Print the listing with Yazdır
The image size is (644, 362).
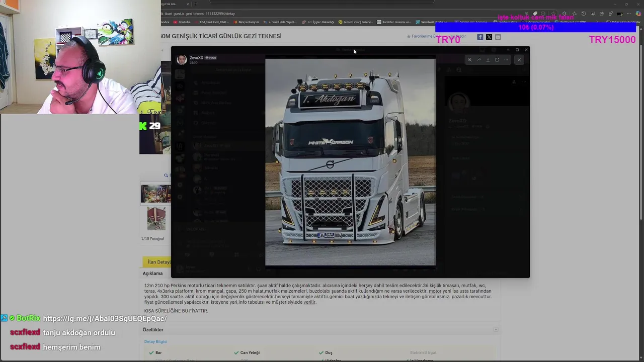(458, 36)
